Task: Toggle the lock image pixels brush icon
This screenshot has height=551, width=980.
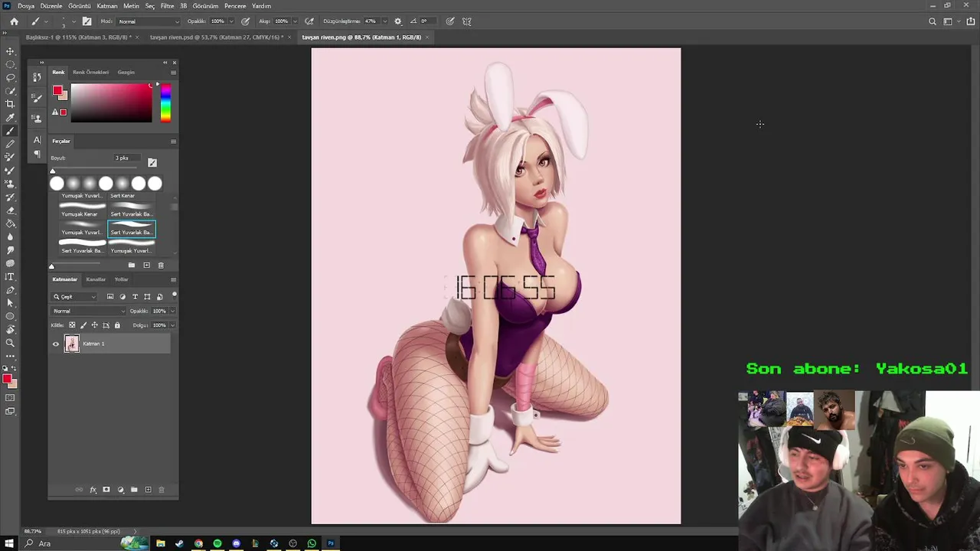Action: coord(83,325)
